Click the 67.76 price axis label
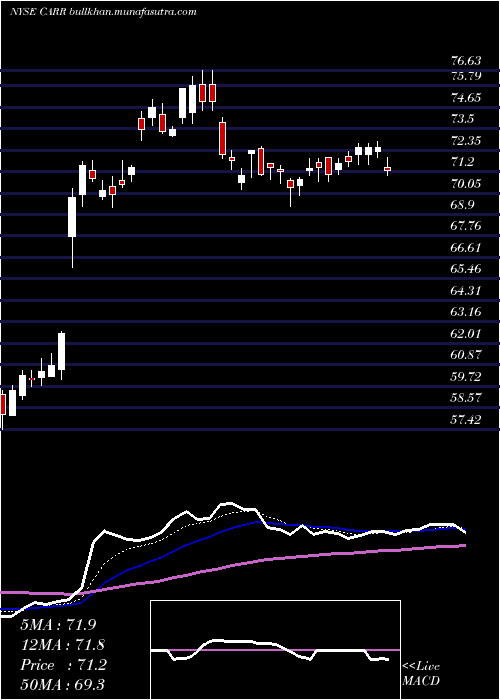500x700 pixels. (467, 226)
